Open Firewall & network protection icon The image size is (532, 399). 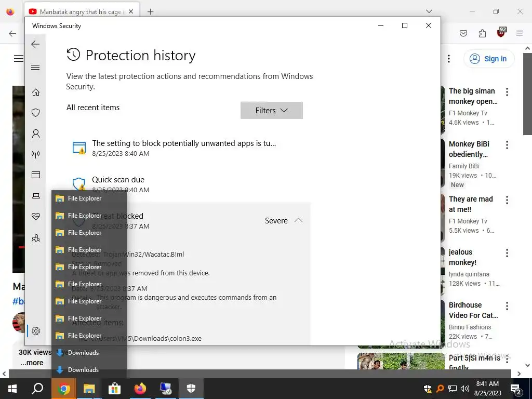[x=36, y=154]
